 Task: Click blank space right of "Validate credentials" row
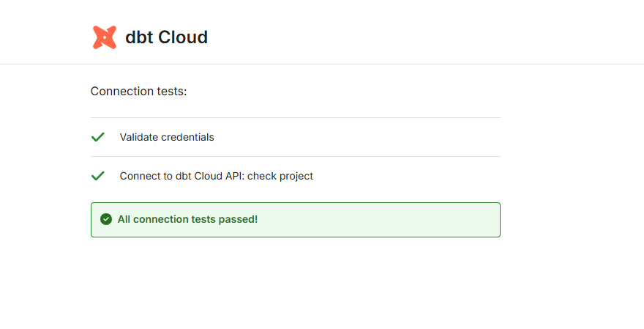tap(366, 137)
